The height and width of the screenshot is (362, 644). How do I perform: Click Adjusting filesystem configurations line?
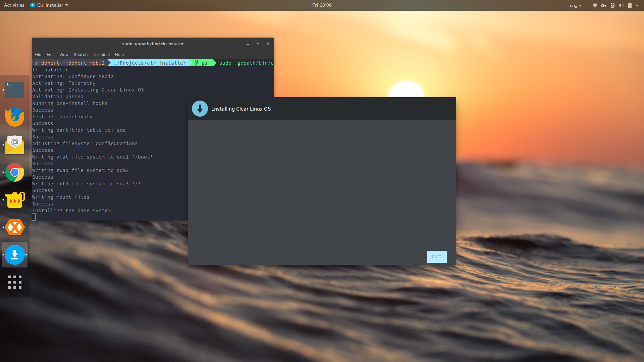(x=85, y=143)
